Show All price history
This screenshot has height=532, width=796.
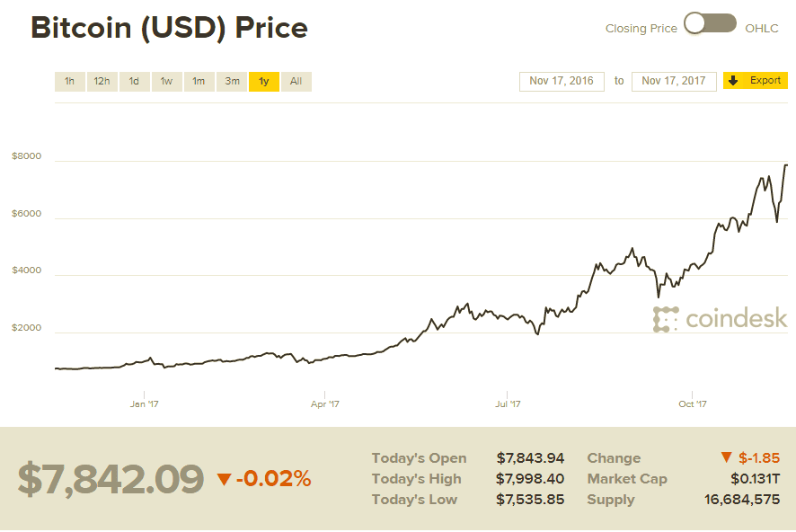point(296,82)
